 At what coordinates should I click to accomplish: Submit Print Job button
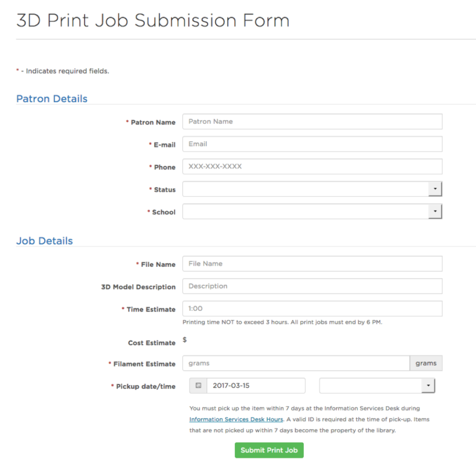click(269, 450)
